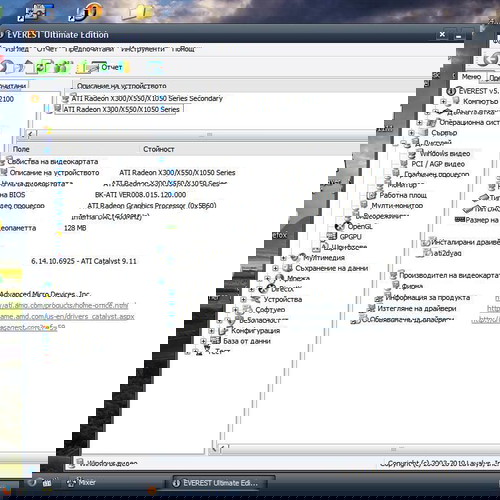Open the Меню tab
This screenshot has width=500, height=500.
click(471, 77)
